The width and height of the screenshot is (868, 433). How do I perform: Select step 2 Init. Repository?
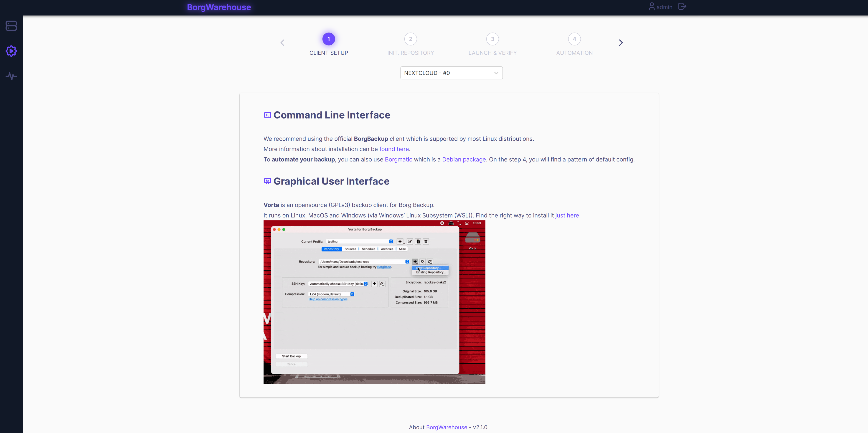point(410,44)
